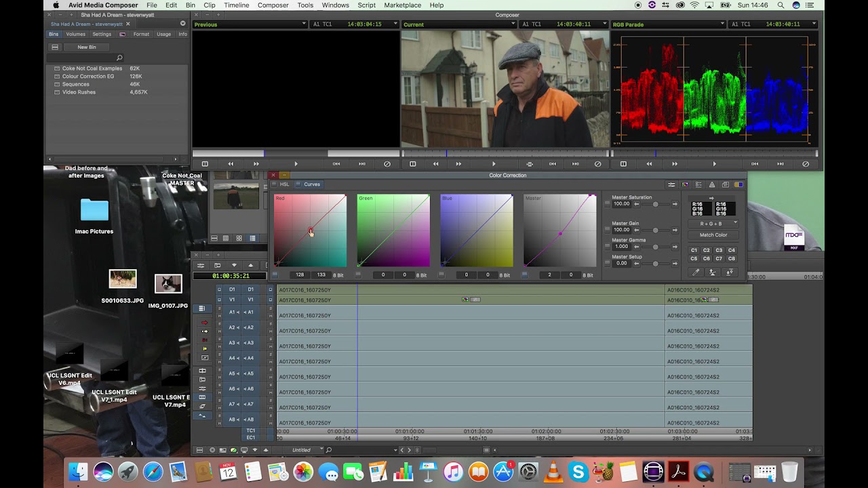Enable the Blue curve checkbox
868x488 pixels.
tap(441, 274)
